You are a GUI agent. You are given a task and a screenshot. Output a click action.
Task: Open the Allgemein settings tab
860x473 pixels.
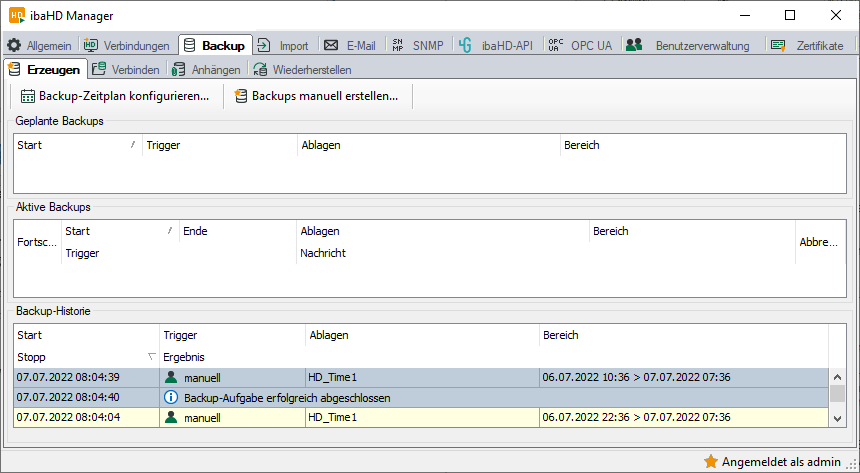pos(40,45)
